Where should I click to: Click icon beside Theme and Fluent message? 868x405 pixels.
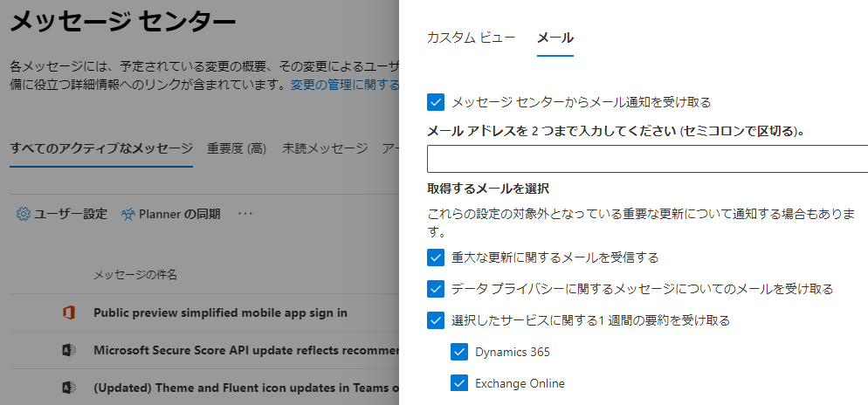point(69,388)
